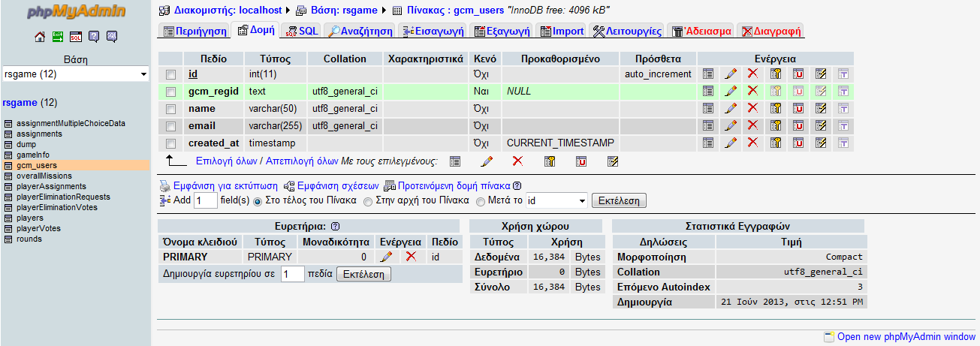Tick the checkbox for the email field
The image size is (980, 346).
click(170, 126)
